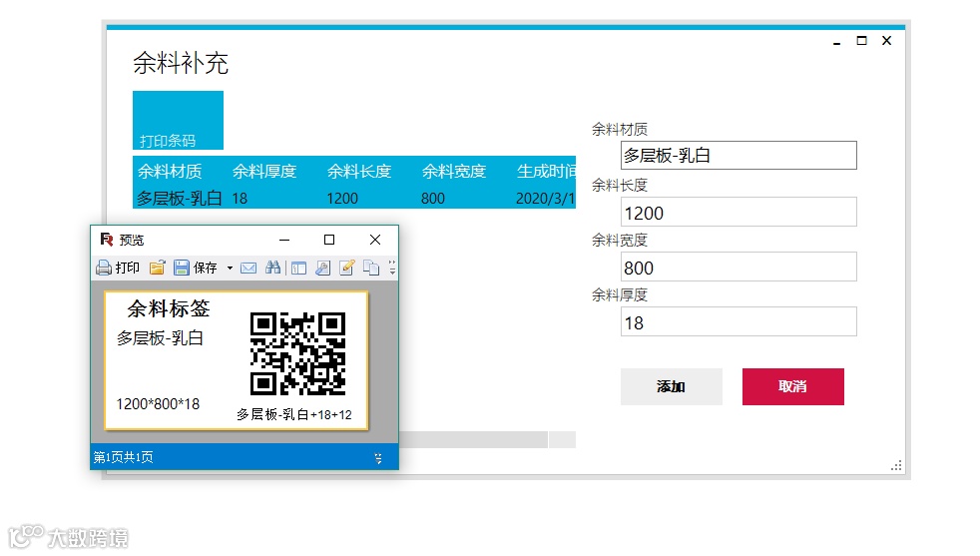Screen dimensions: 980x556
Task: Focus the 余料厚度 field showing 18
Action: [x=738, y=321]
